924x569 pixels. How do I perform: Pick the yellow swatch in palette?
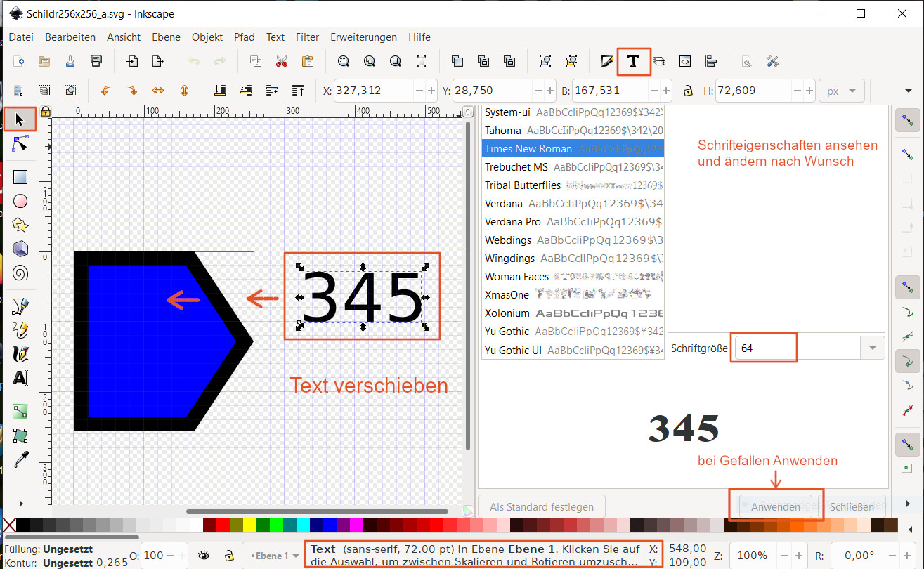249,525
